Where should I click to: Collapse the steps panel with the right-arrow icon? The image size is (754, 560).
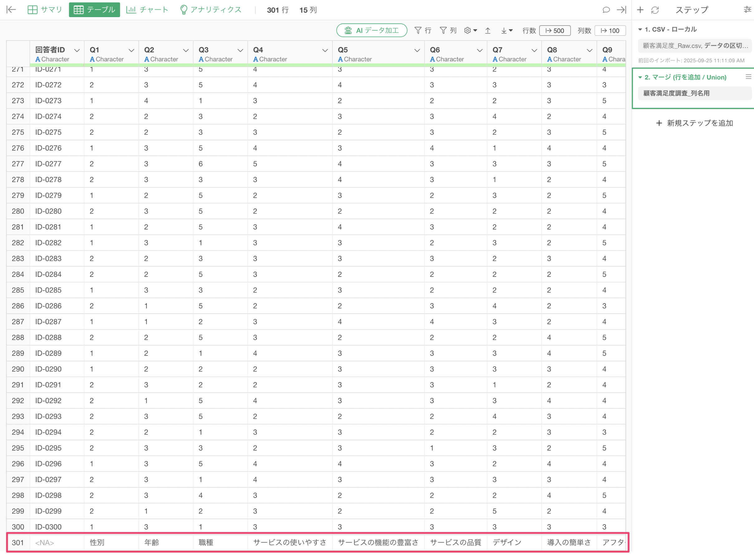[621, 10]
